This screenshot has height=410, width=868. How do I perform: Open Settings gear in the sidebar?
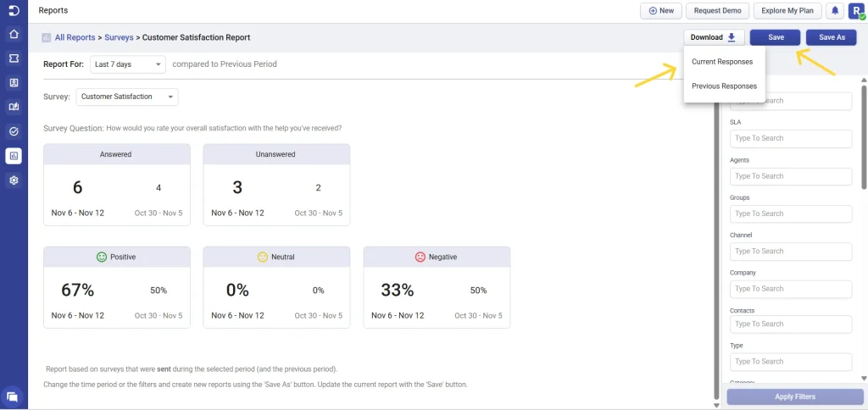coord(14,180)
